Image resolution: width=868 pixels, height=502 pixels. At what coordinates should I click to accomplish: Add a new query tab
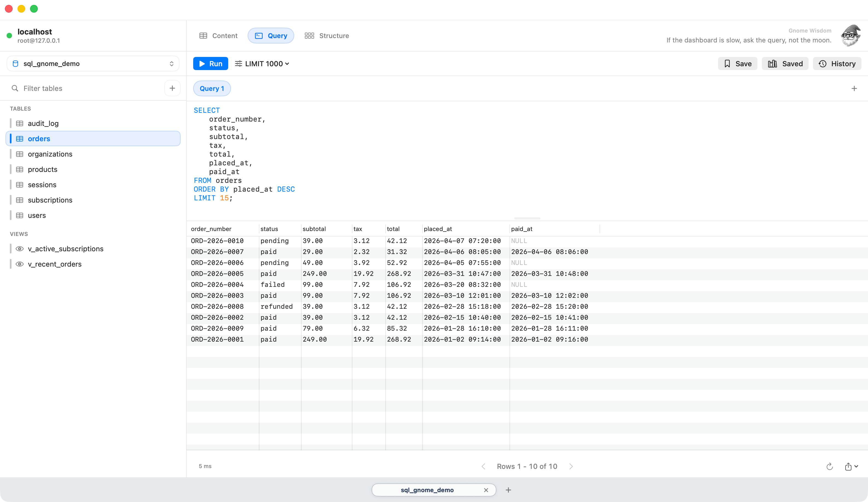tap(854, 88)
